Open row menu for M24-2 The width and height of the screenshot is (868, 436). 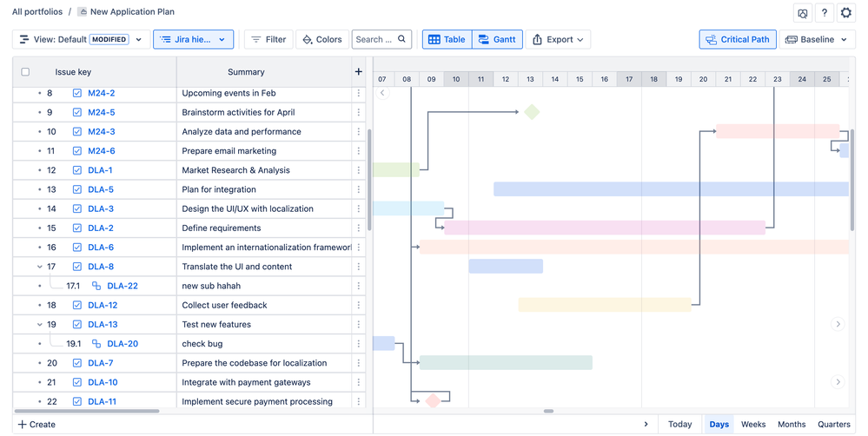pyautogui.click(x=359, y=93)
